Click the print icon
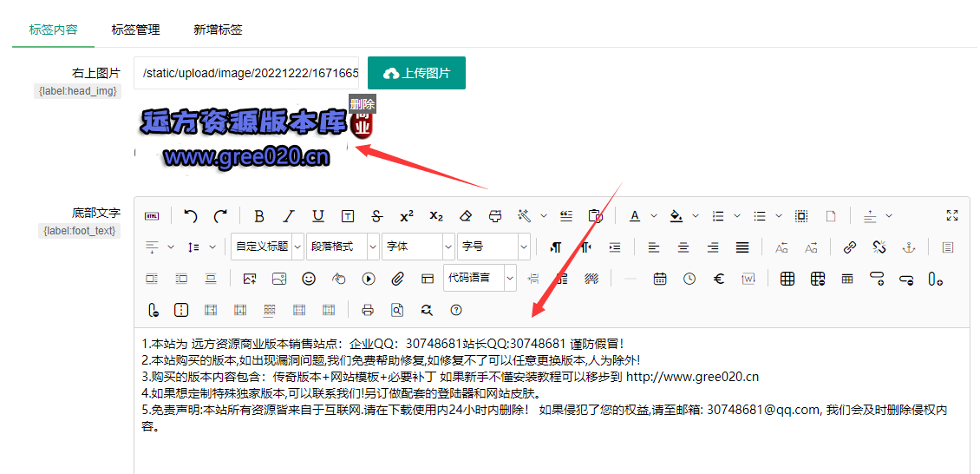The width and height of the screenshot is (980, 474). pyautogui.click(x=368, y=310)
